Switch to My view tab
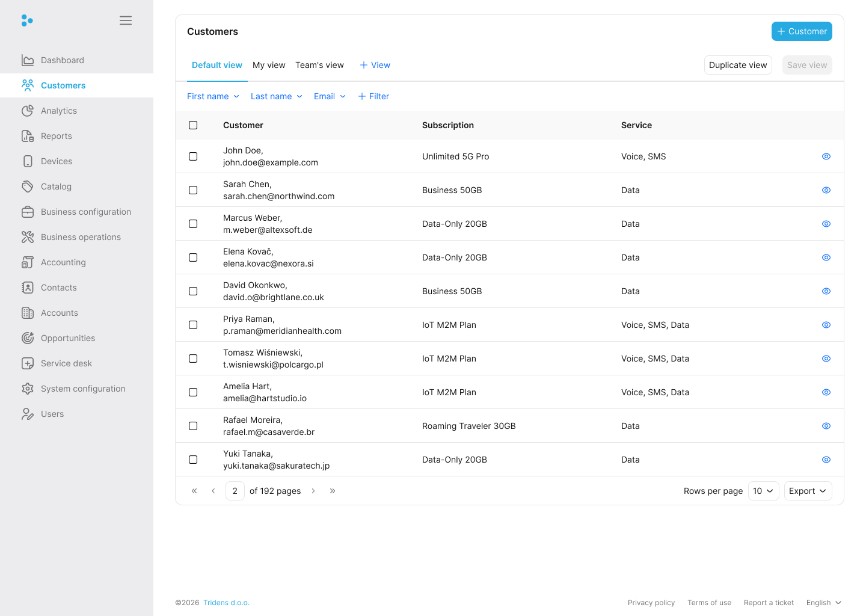866x616 pixels. click(269, 65)
